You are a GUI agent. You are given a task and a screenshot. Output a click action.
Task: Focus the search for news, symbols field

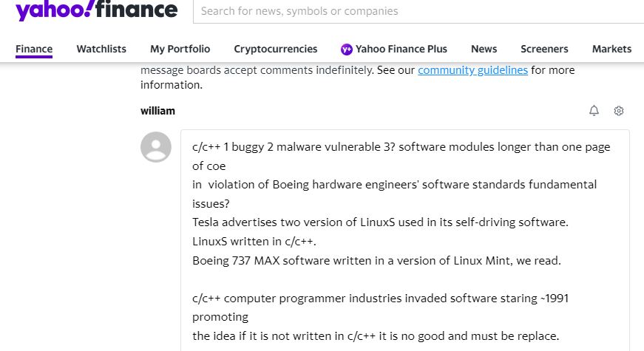click(418, 12)
